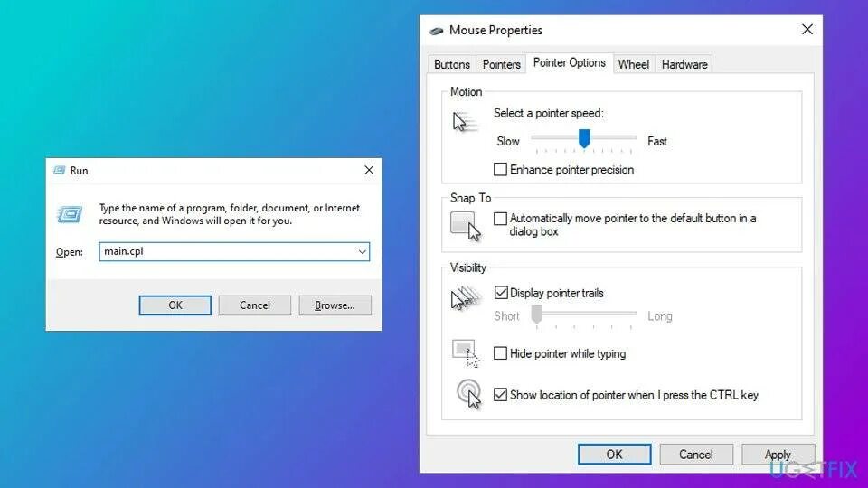The height and width of the screenshot is (488, 868).
Task: Click the hide pointer while typing icon
Action: 466,353
